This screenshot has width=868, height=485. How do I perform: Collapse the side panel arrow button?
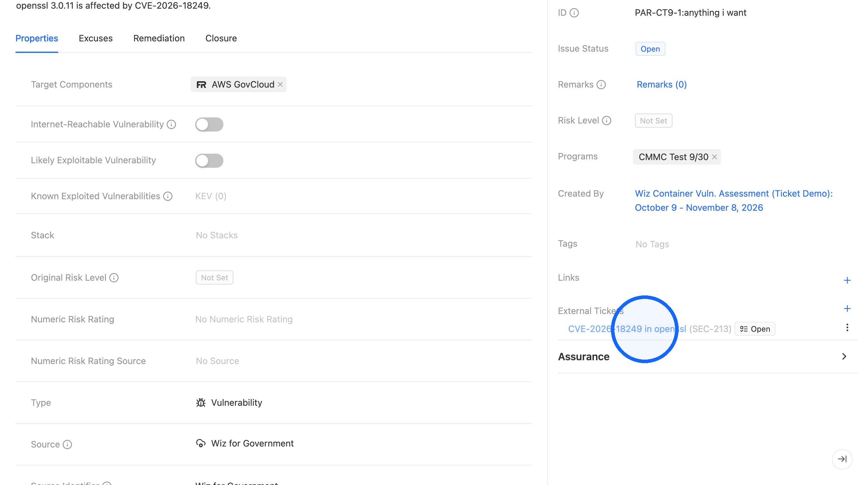[842, 459]
